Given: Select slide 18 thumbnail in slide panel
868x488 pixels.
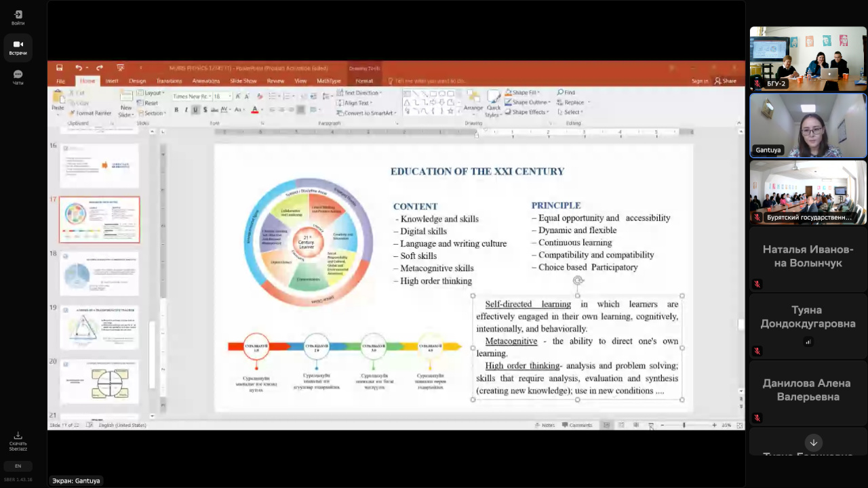Looking at the screenshot, I should pyautogui.click(x=99, y=273).
